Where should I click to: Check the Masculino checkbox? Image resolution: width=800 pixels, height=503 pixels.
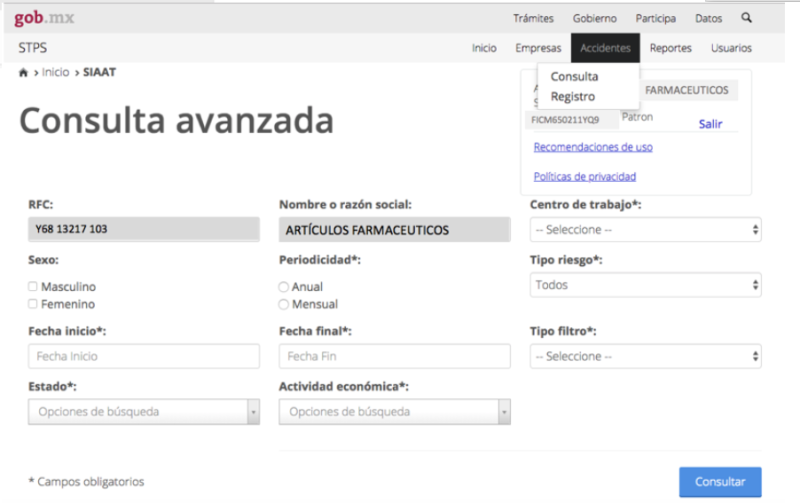(x=33, y=286)
